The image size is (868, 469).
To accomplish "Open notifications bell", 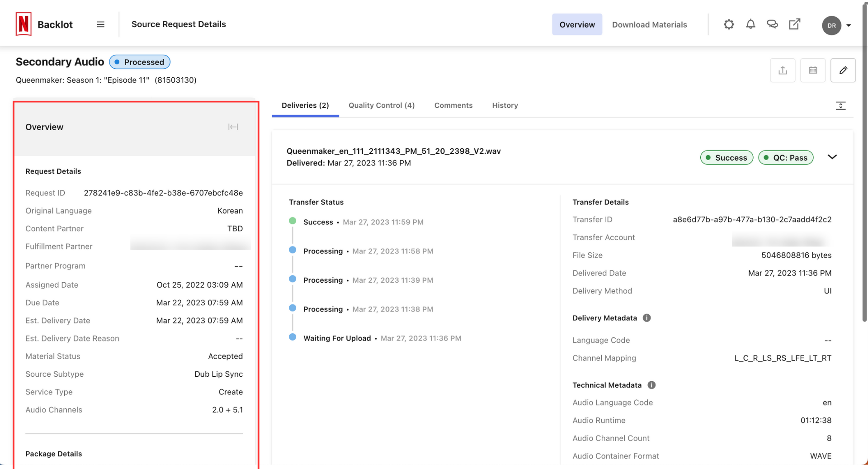I will [750, 24].
